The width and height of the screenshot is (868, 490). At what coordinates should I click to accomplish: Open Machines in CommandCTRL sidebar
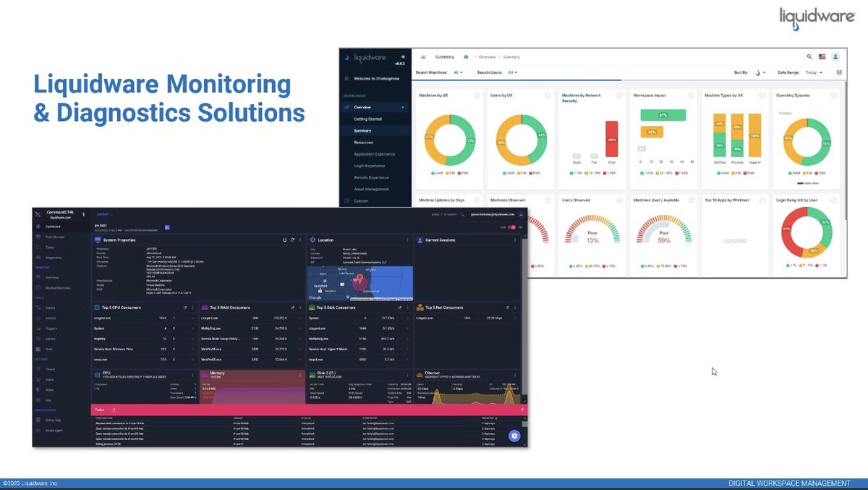point(52,277)
